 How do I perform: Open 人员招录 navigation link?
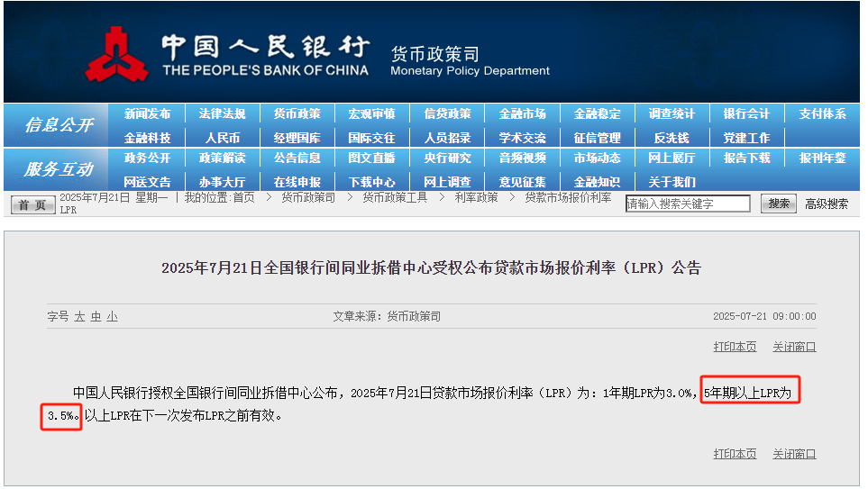coord(447,138)
